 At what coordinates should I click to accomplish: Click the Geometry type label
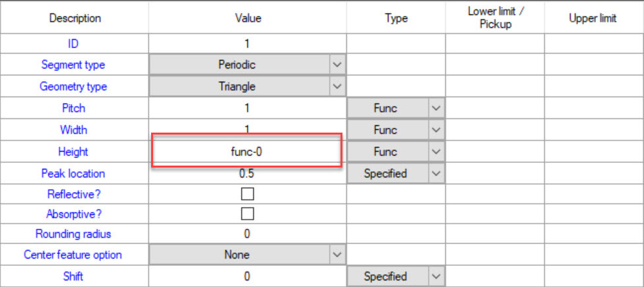73,86
